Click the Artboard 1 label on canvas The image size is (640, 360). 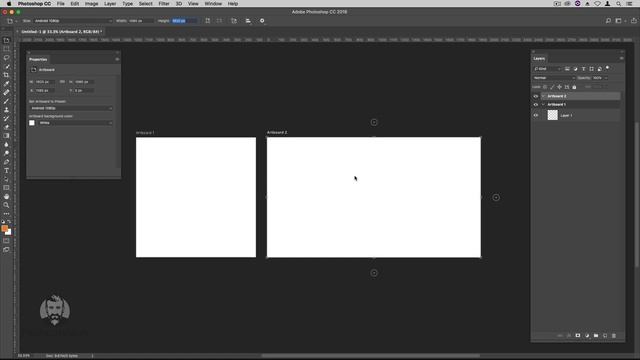coord(145,133)
